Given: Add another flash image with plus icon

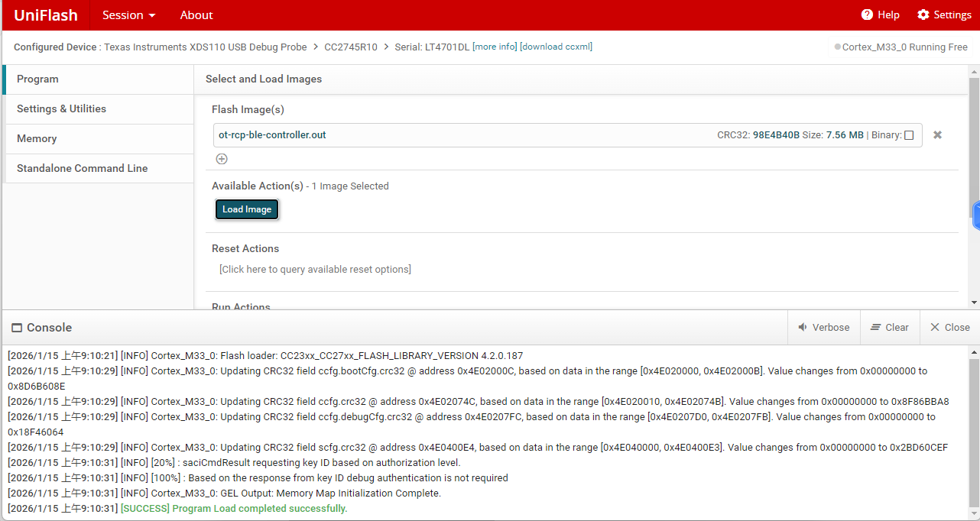Looking at the screenshot, I should click(222, 159).
